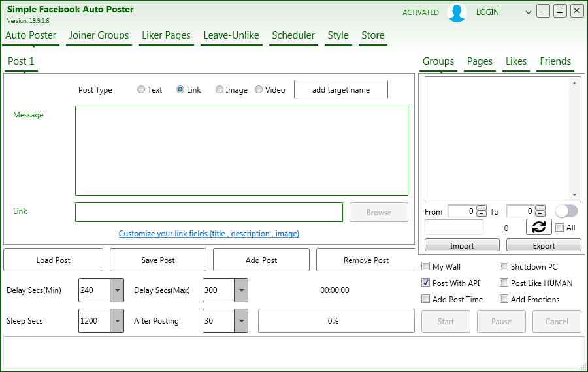Image resolution: width=588 pixels, height=372 pixels.
Task: Decrease the To value with stepper down
Action: pos(540,214)
